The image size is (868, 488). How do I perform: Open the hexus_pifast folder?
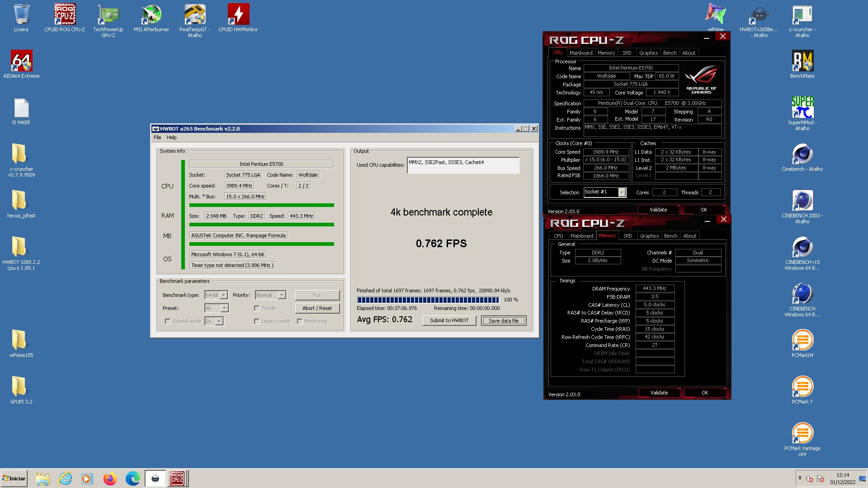21,204
